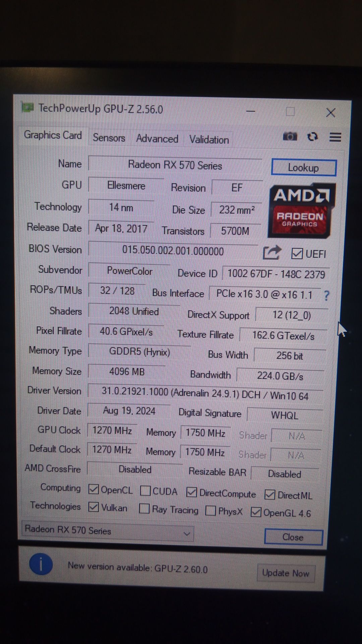Toggle the DirectCompute checkbox

(192, 492)
